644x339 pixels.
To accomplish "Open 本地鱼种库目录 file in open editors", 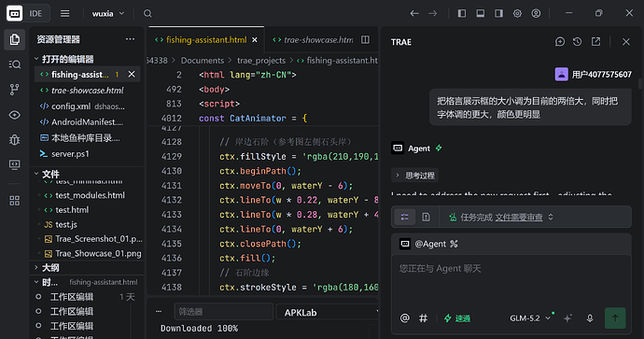I will (88, 138).
